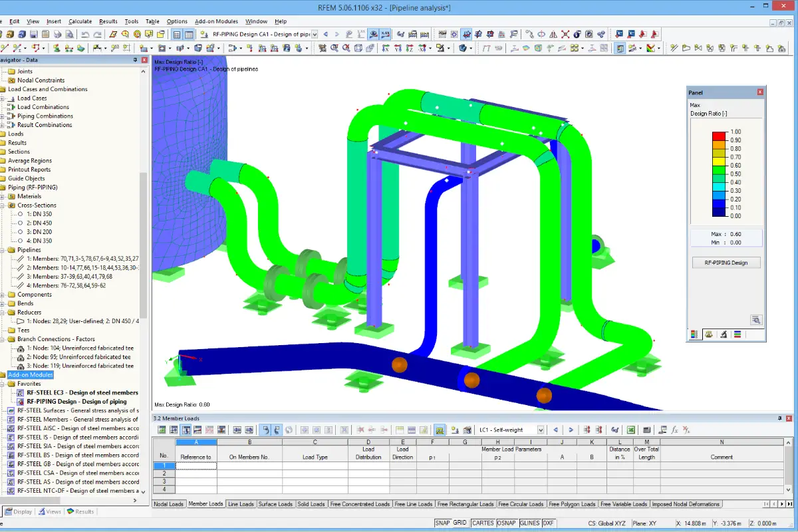Click the zoom icon in the Panel

point(755,320)
